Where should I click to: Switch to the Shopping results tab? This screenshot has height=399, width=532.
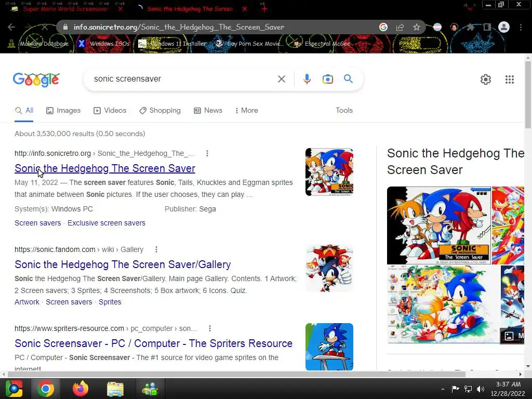point(160,111)
